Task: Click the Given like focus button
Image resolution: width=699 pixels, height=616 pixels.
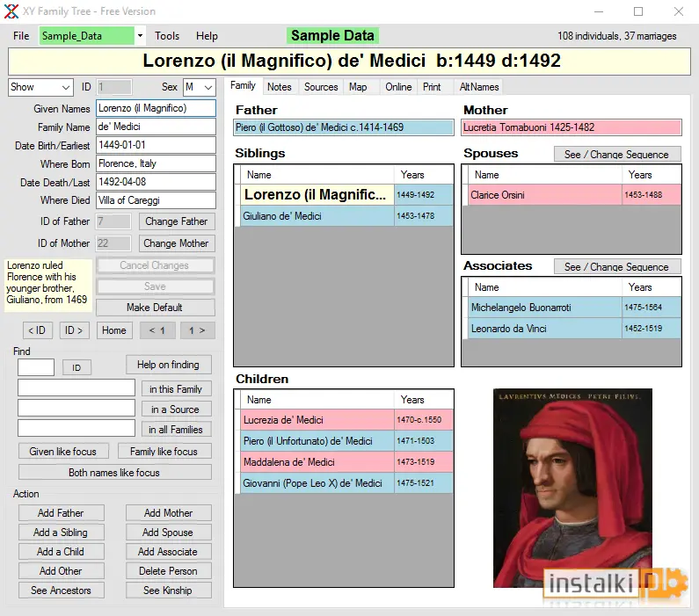Action: pos(63,451)
